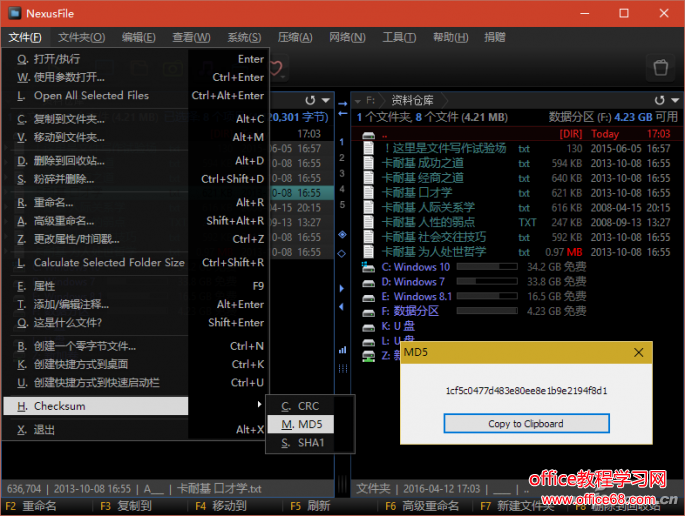Open the 捐赠 menu
Screen dimensions: 685x516
tap(495, 38)
